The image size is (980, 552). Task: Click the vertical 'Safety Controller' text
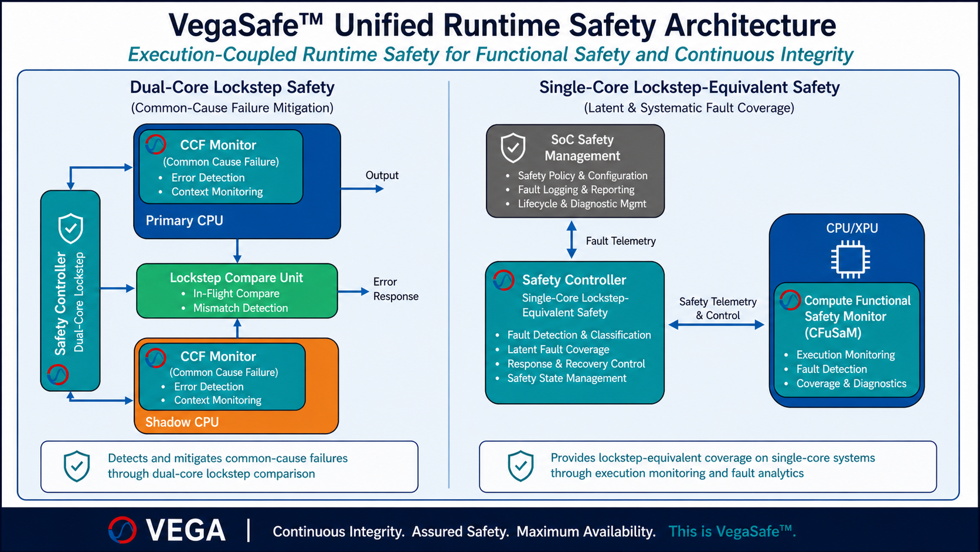click(x=60, y=303)
